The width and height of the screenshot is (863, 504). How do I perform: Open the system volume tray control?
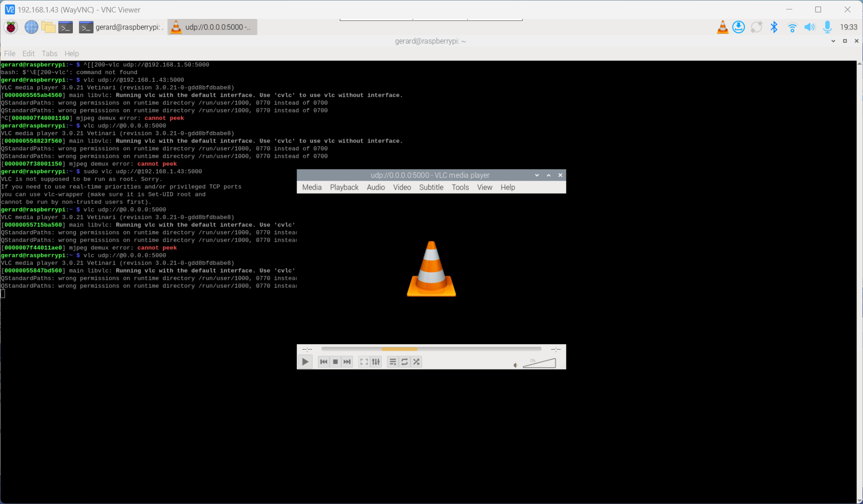point(810,27)
